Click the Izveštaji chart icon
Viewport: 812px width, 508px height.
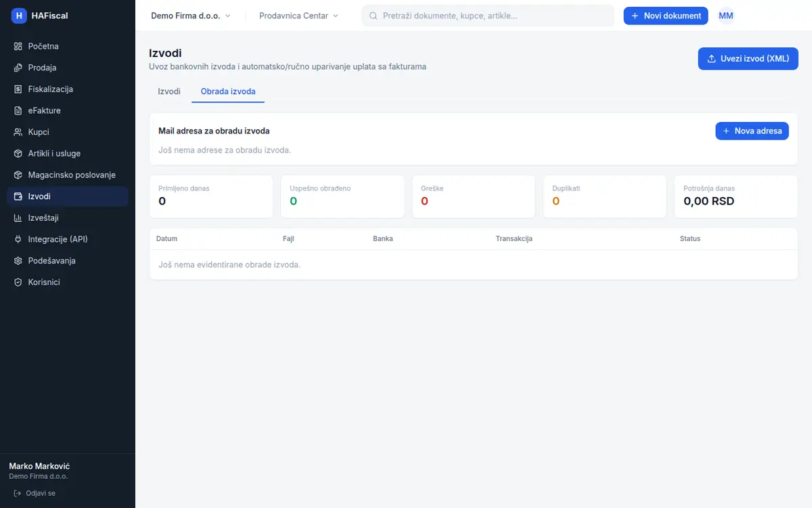coord(18,218)
